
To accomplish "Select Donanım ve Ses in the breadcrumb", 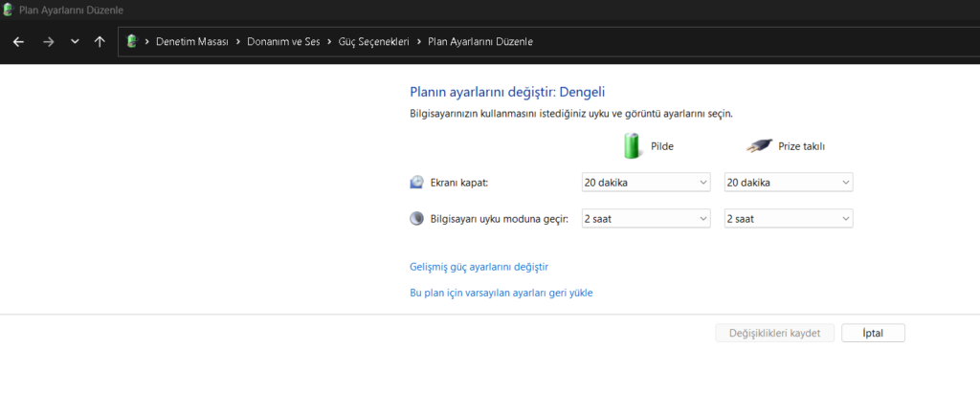I will pos(282,42).
